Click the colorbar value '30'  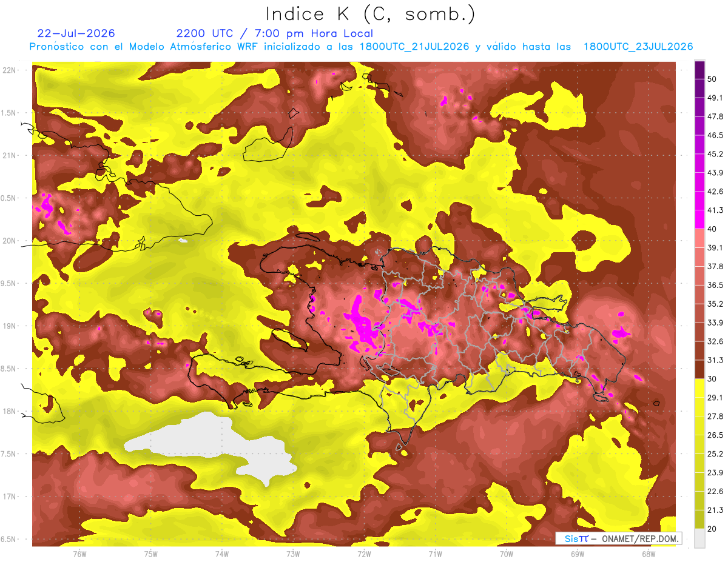713,379
